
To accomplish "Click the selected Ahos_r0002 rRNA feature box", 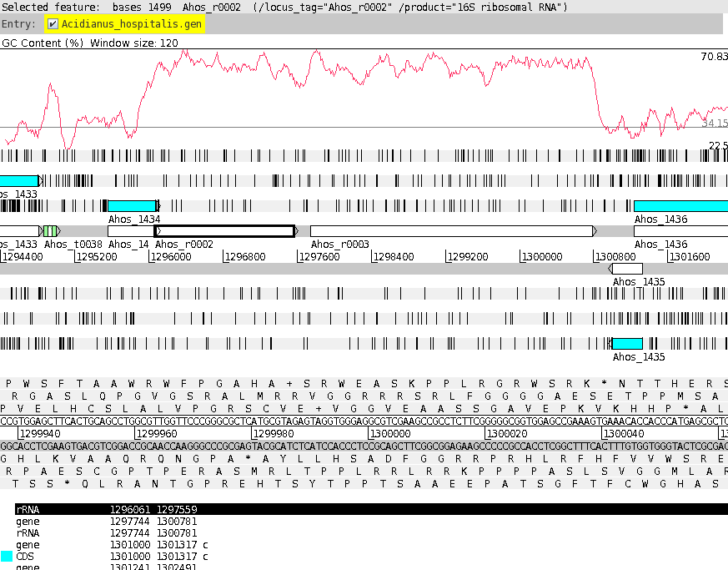I will click(x=225, y=231).
